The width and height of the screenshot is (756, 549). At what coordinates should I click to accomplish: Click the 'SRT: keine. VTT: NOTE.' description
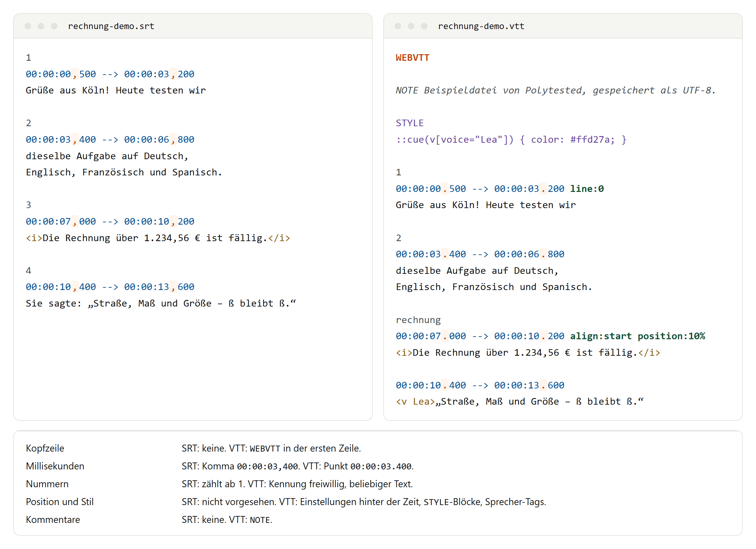227,520
